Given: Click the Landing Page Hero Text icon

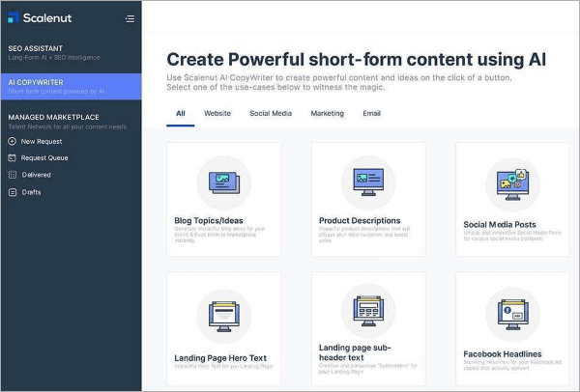Looking at the screenshot, I should [224, 317].
